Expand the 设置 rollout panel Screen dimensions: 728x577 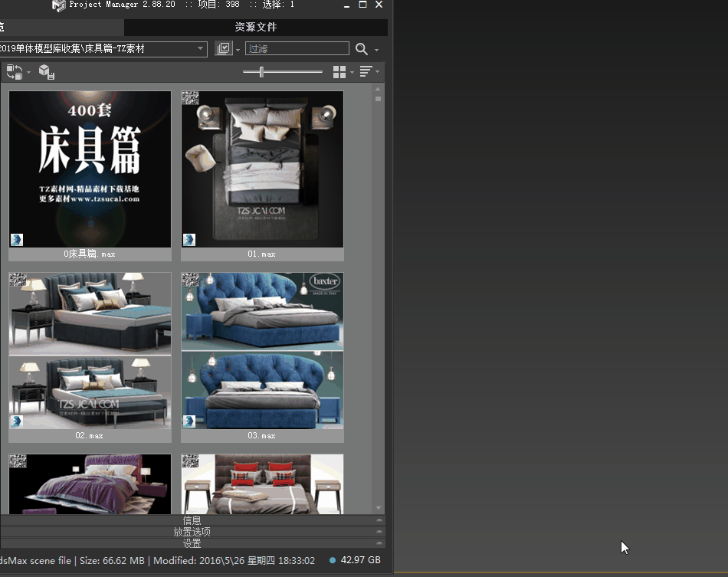click(x=192, y=543)
